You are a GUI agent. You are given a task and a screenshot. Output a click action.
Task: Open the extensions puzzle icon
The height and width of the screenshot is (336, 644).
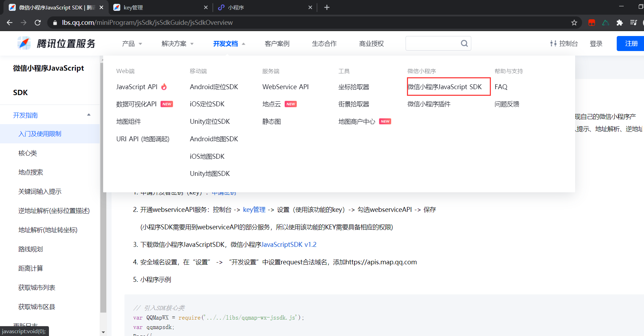pos(620,23)
